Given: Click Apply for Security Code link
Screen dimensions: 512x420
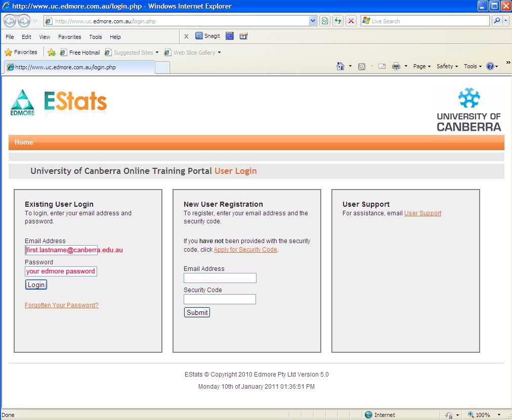Looking at the screenshot, I should pos(245,250).
